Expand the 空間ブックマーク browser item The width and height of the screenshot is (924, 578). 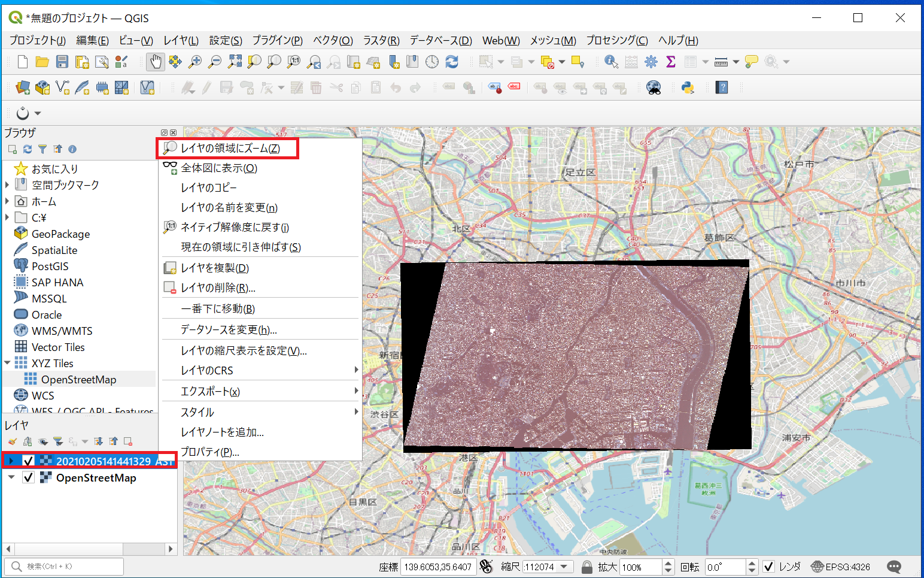tap(8, 185)
